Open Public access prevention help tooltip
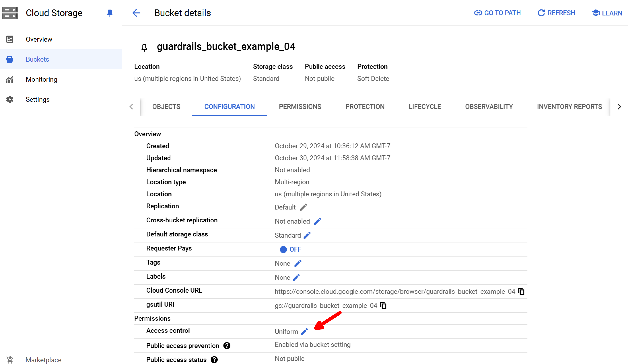The image size is (628, 364). 226,345
